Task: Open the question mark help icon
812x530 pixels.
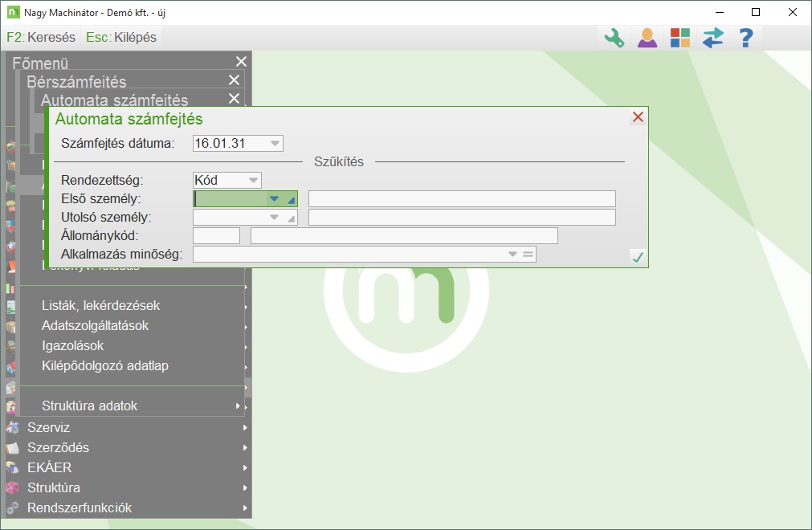Action: [x=745, y=38]
